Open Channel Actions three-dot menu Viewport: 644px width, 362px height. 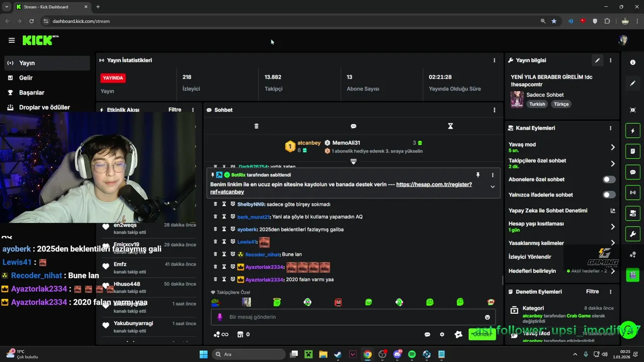point(610,128)
